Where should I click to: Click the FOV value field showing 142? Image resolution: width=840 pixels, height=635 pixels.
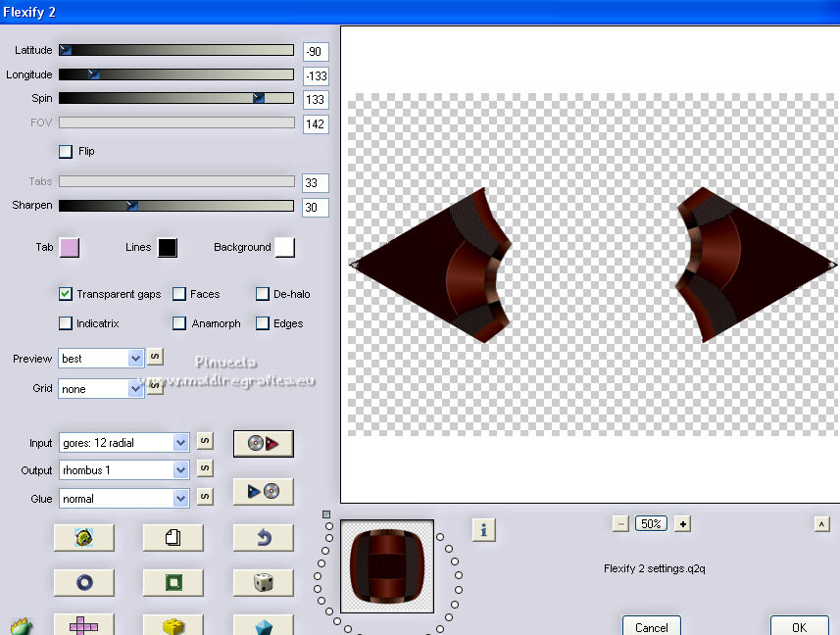tap(316, 124)
